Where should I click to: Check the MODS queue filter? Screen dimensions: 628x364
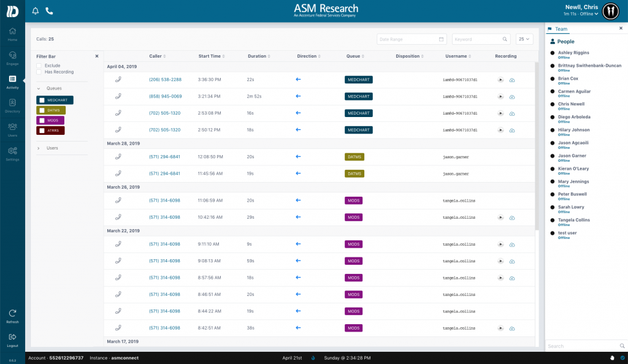42,120
